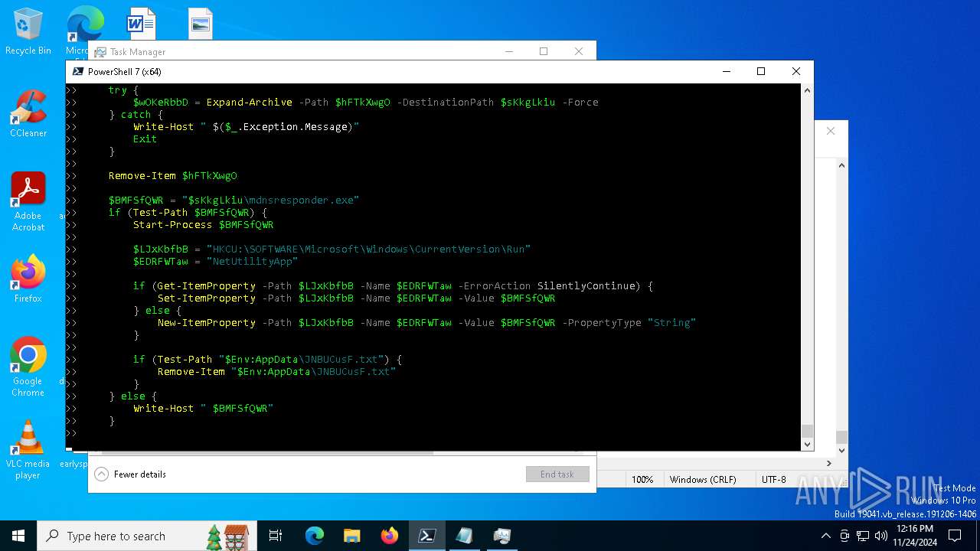
Task: Click the Start-Process $BMFSfQWR line
Action: [203, 225]
